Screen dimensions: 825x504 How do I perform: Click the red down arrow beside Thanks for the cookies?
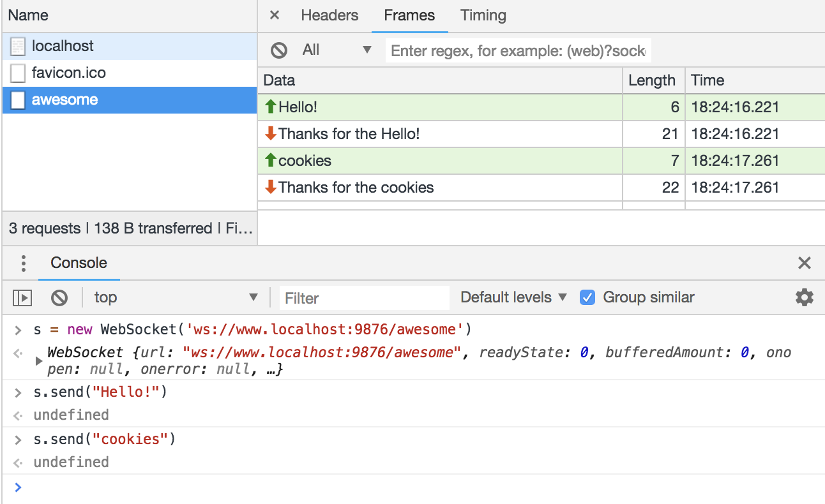tap(271, 187)
